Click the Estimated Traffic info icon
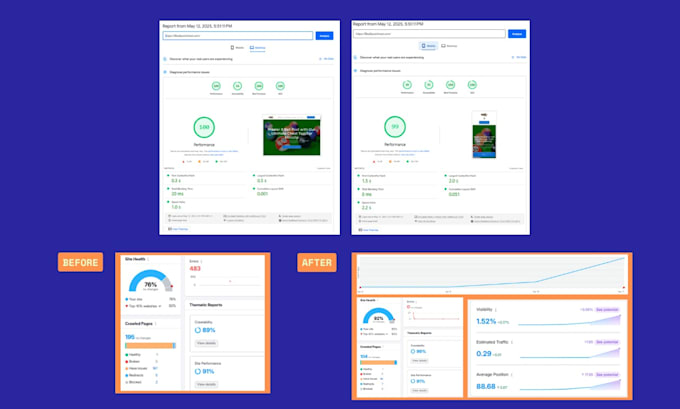 (x=512, y=342)
